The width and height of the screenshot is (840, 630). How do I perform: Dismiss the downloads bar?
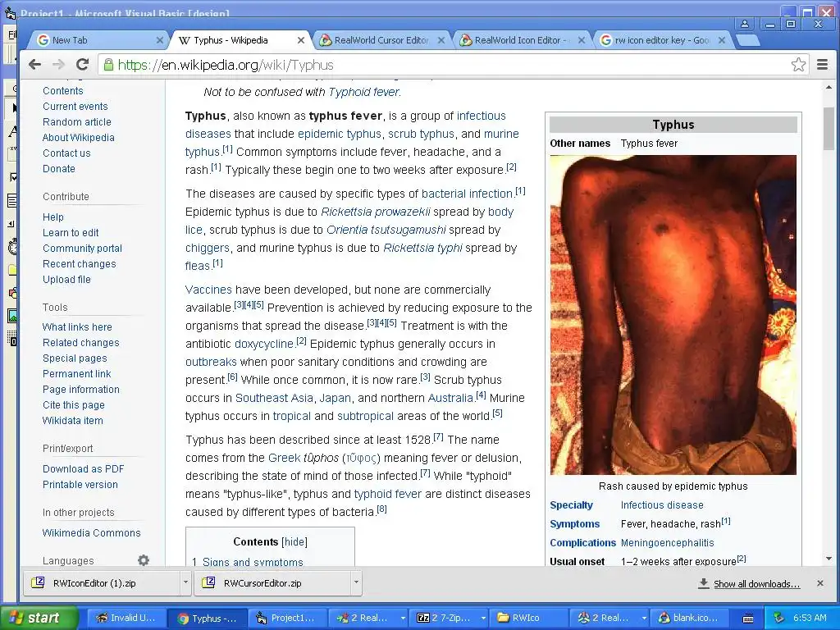[x=819, y=583]
